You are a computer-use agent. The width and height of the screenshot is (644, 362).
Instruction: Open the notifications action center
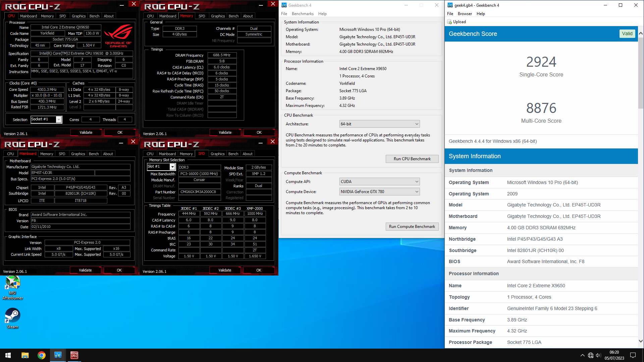click(x=633, y=355)
